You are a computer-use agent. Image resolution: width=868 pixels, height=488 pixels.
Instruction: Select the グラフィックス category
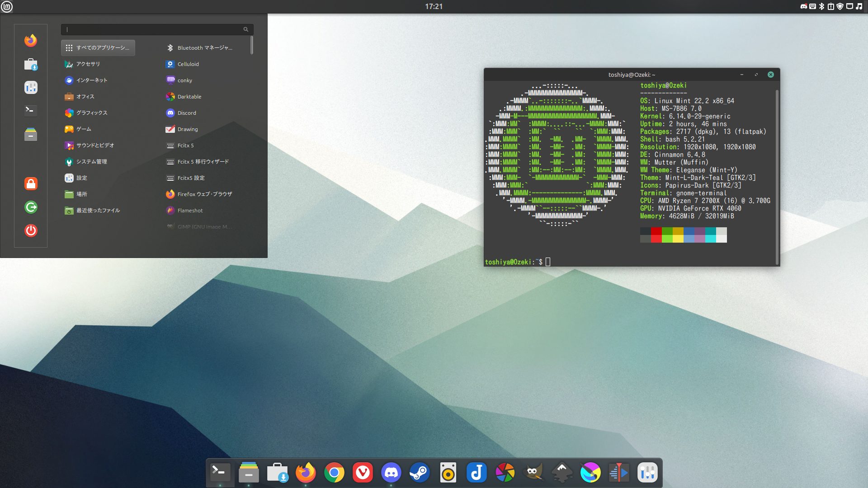click(x=92, y=113)
